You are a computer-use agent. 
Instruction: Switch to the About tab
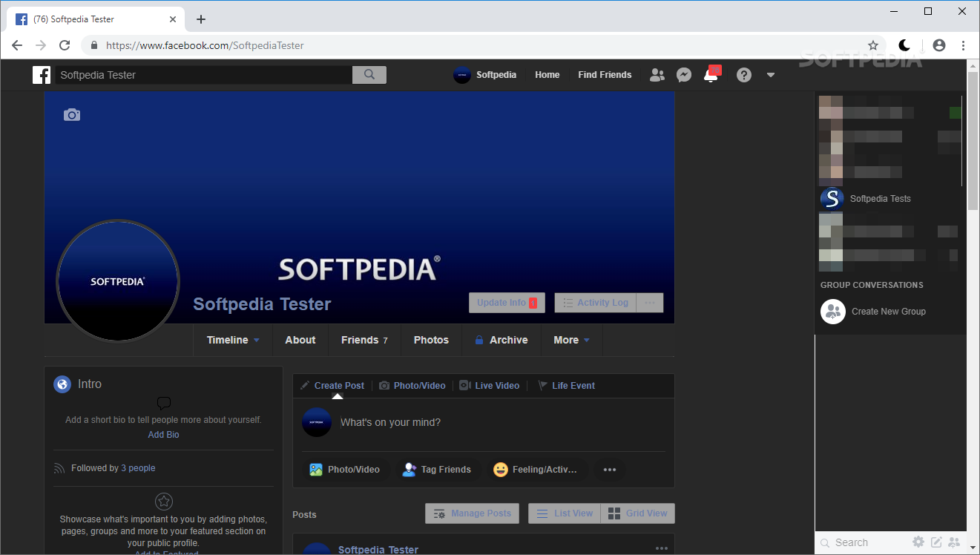click(x=300, y=340)
